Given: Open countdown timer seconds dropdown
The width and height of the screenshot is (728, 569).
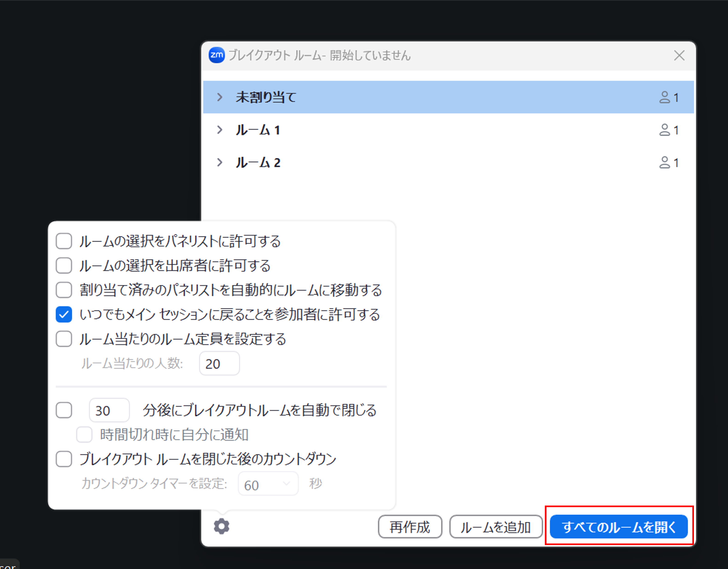Looking at the screenshot, I should click(x=268, y=484).
